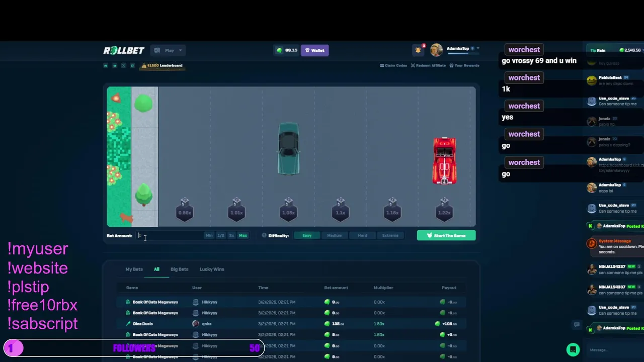Open Redeem Affiliate
644x362 pixels.
pyautogui.click(x=428, y=65)
